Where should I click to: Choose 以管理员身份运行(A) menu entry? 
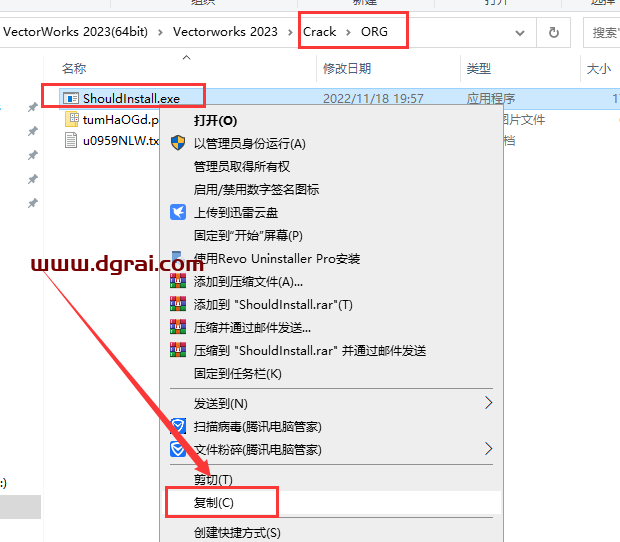click(331, 144)
